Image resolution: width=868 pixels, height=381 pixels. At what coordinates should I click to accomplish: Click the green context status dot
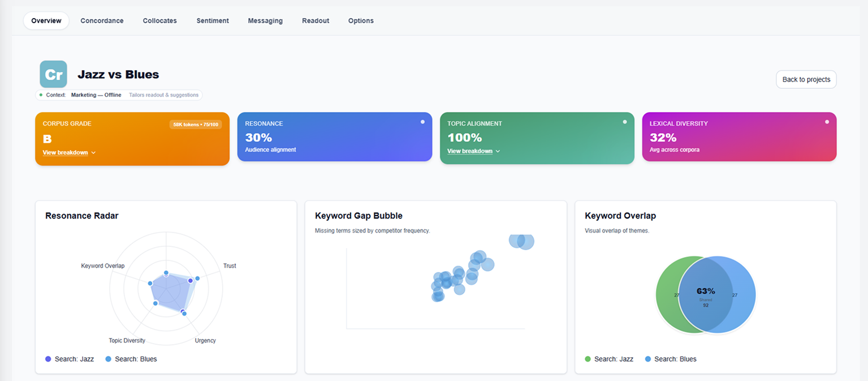[x=41, y=95]
